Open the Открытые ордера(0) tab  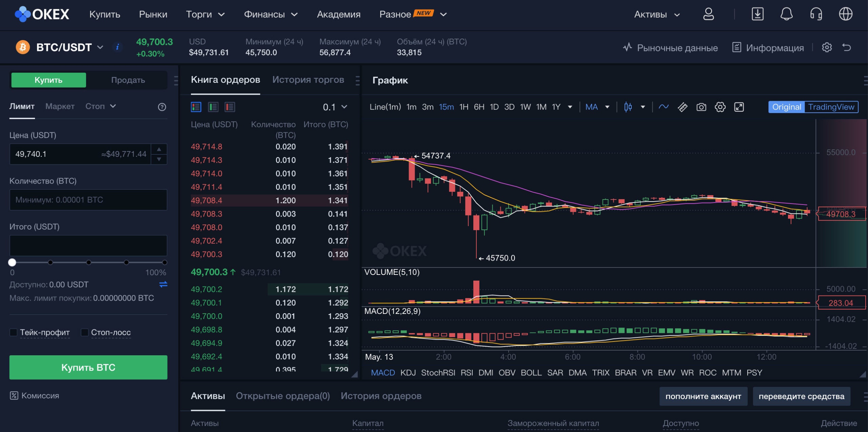click(283, 396)
